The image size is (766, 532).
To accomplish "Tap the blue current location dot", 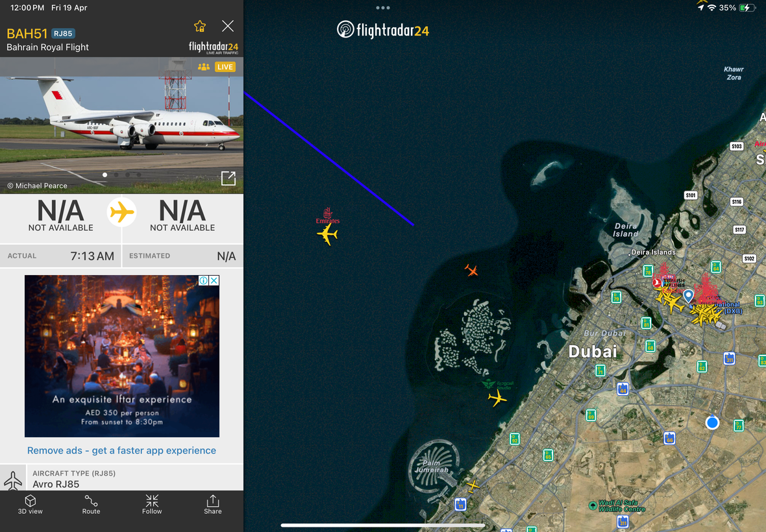I will pos(712,422).
